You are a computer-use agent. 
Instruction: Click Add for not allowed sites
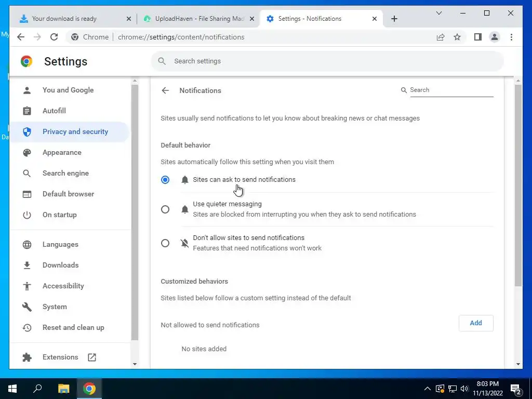click(476, 323)
